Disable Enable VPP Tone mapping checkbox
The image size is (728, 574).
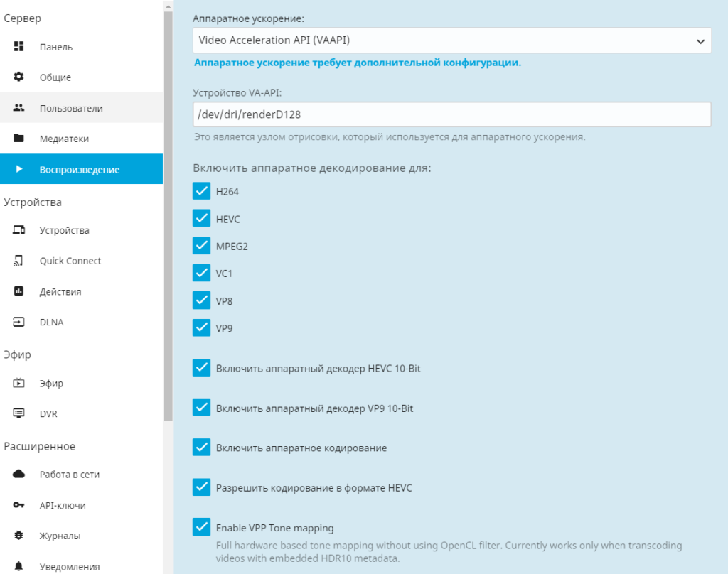pos(202,528)
